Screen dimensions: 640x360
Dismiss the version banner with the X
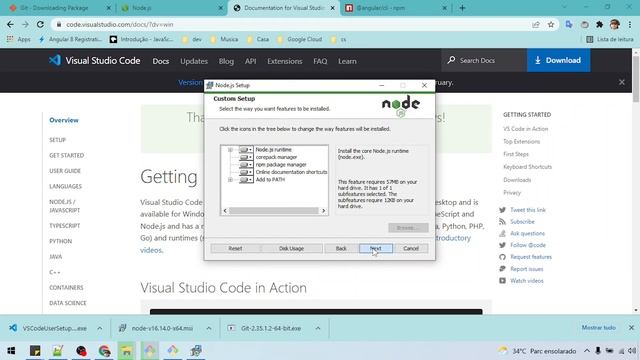622,82
